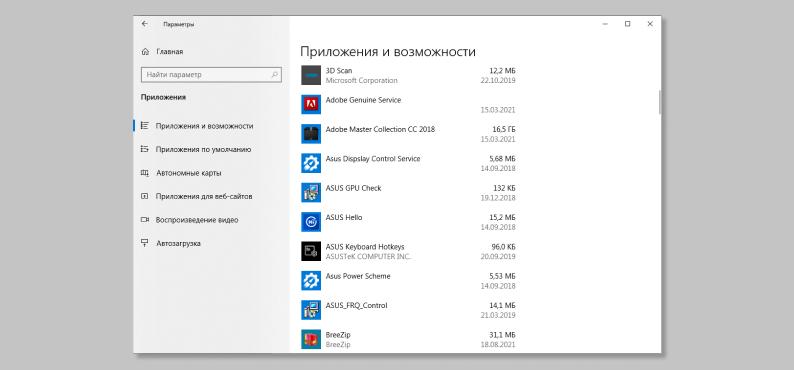Image resolution: width=794 pixels, height=370 pixels.
Task: Select ASUS Keyboard Hotkeys entry
Action: tap(365, 247)
